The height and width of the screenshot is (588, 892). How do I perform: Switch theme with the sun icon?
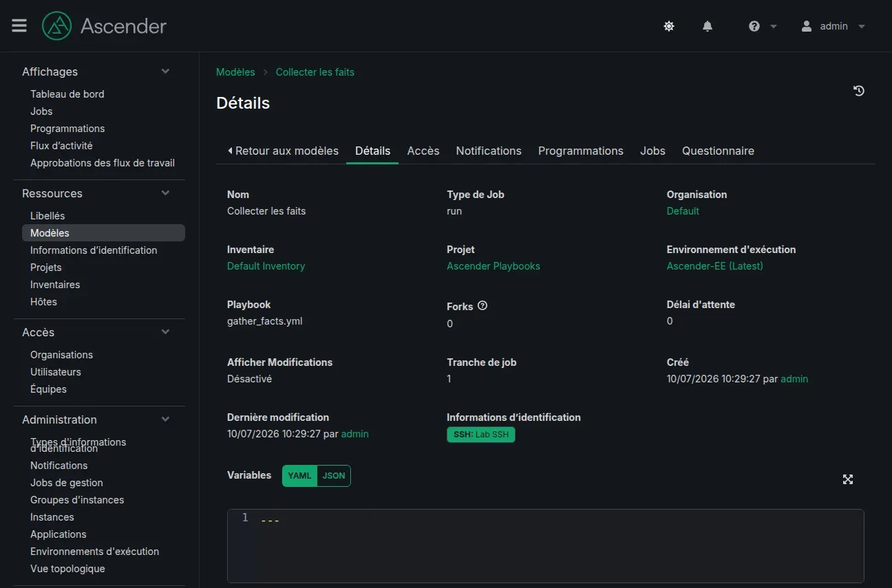(x=669, y=26)
